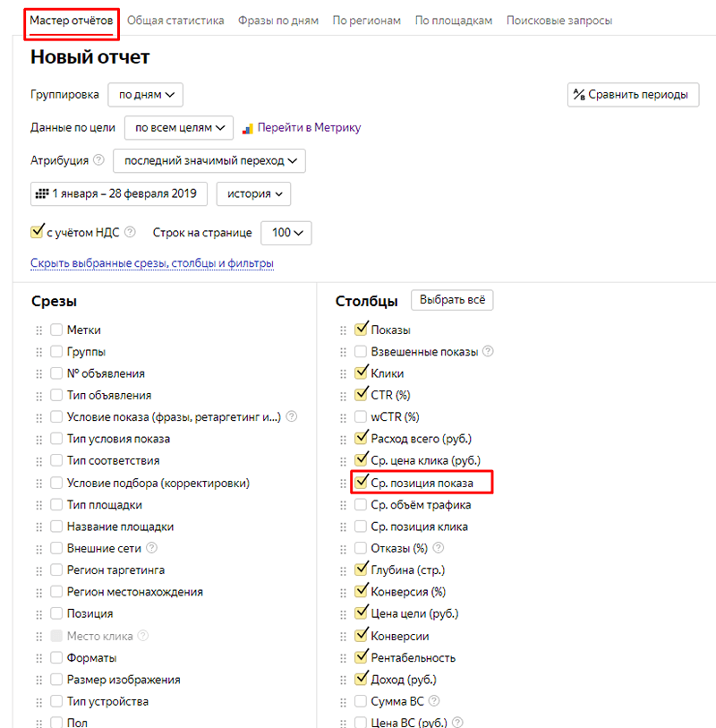Image resolution: width=716 pixels, height=728 pixels.
Task: Click help icon next to Сумма ВС
Action: (435, 701)
